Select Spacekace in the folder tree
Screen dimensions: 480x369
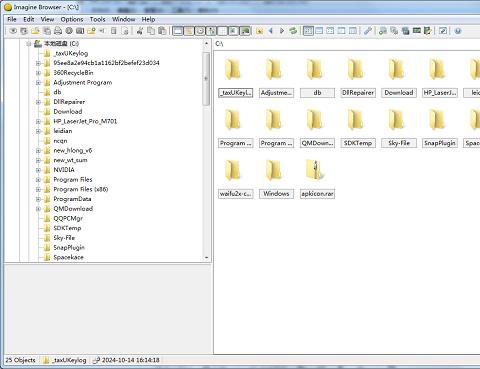(x=68, y=257)
